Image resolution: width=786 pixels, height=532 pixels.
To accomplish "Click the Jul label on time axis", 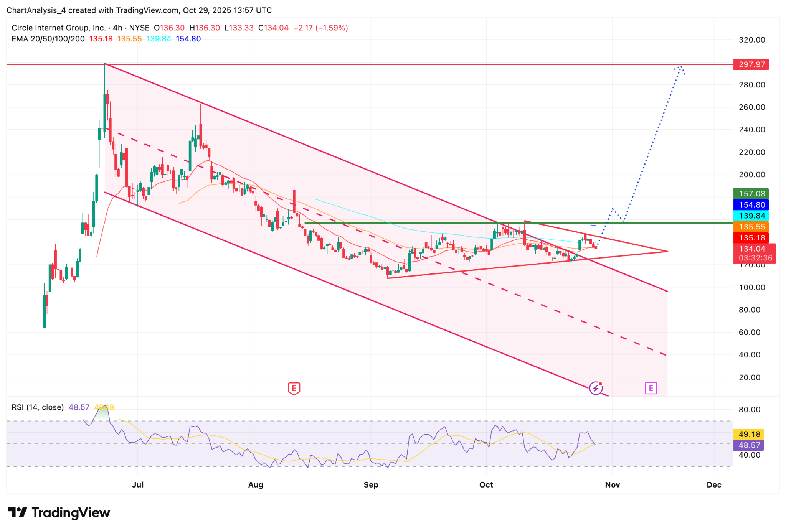I will pos(137,484).
